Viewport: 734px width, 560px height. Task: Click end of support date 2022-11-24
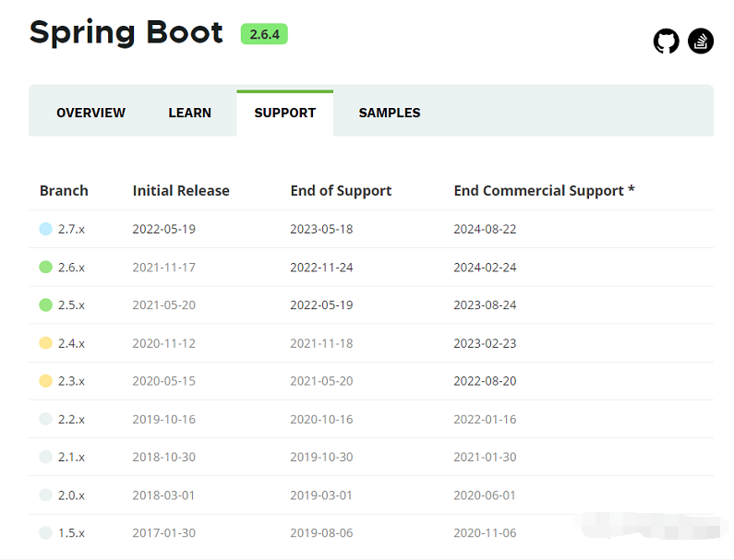coord(321,268)
